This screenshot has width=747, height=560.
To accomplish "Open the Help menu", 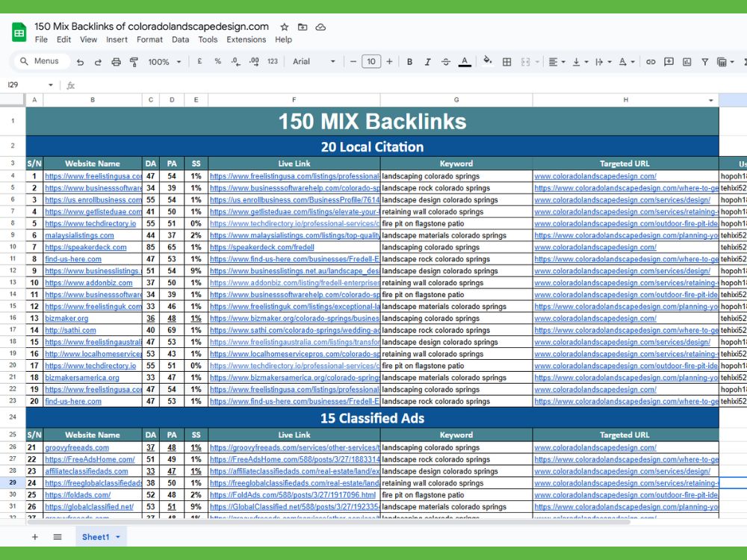I will [x=283, y=40].
